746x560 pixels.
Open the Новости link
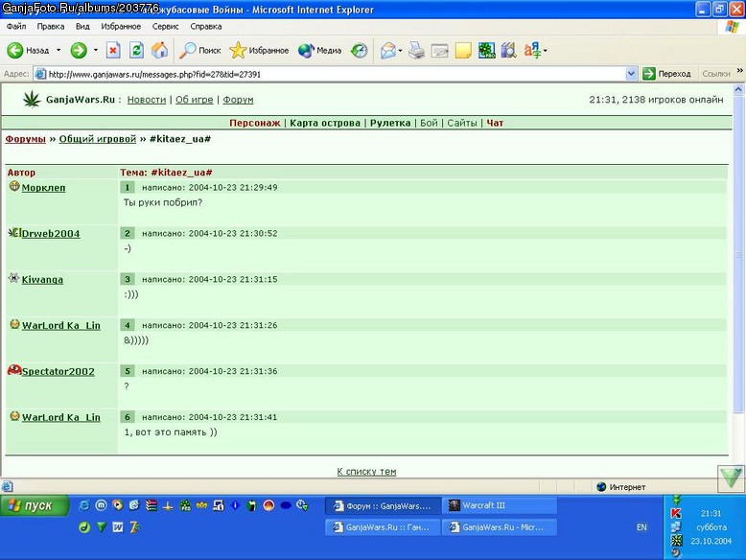[147, 100]
